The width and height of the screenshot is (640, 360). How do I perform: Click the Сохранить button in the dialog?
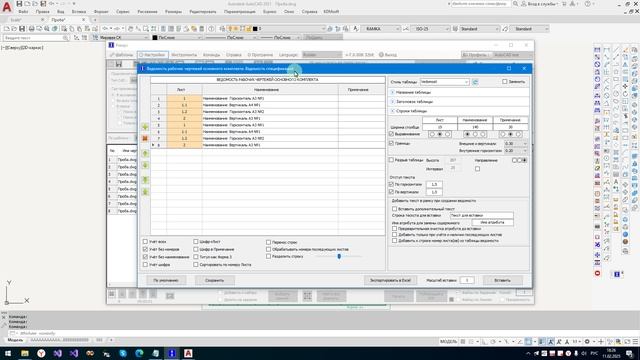point(215,280)
